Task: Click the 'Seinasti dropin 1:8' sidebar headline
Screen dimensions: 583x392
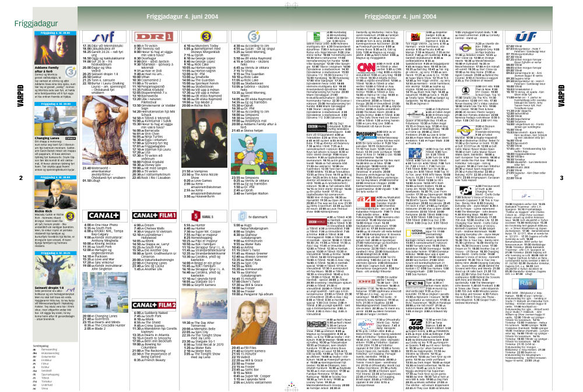Action: 49,288
